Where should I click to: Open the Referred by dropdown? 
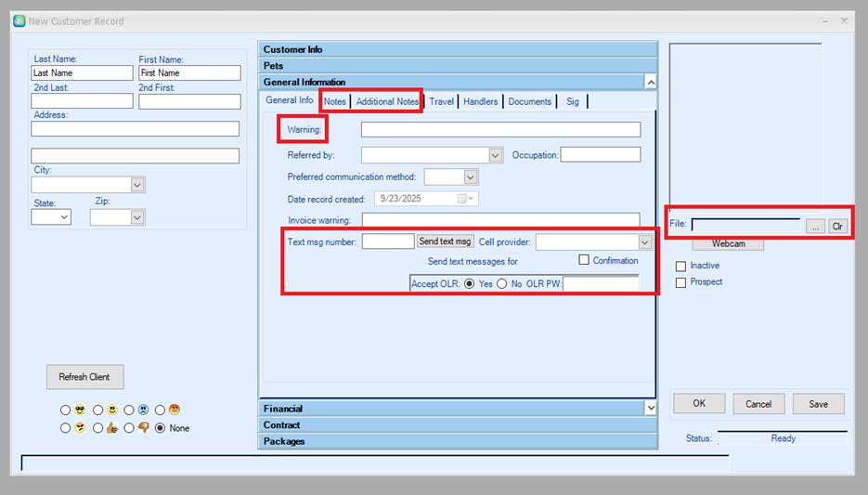(495, 155)
